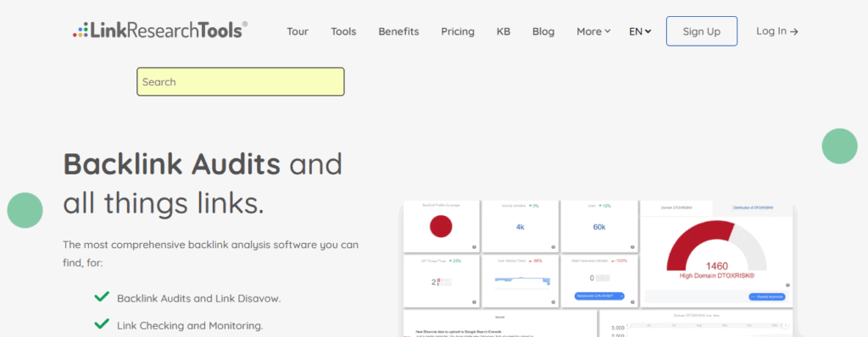
Task: Click the Sign Up button
Action: pos(701,31)
